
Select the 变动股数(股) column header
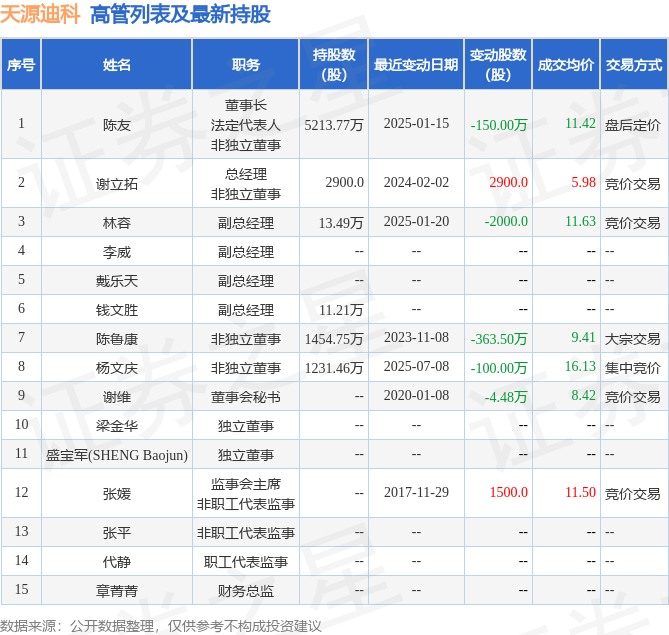click(x=498, y=65)
